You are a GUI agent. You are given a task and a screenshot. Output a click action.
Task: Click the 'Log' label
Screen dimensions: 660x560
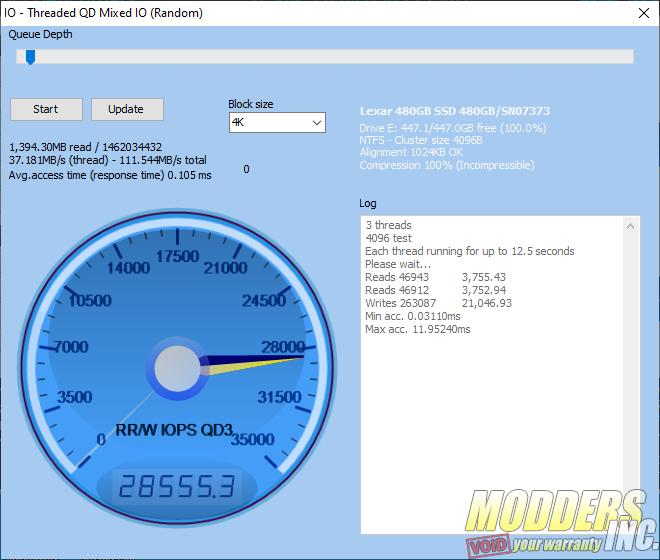click(368, 203)
